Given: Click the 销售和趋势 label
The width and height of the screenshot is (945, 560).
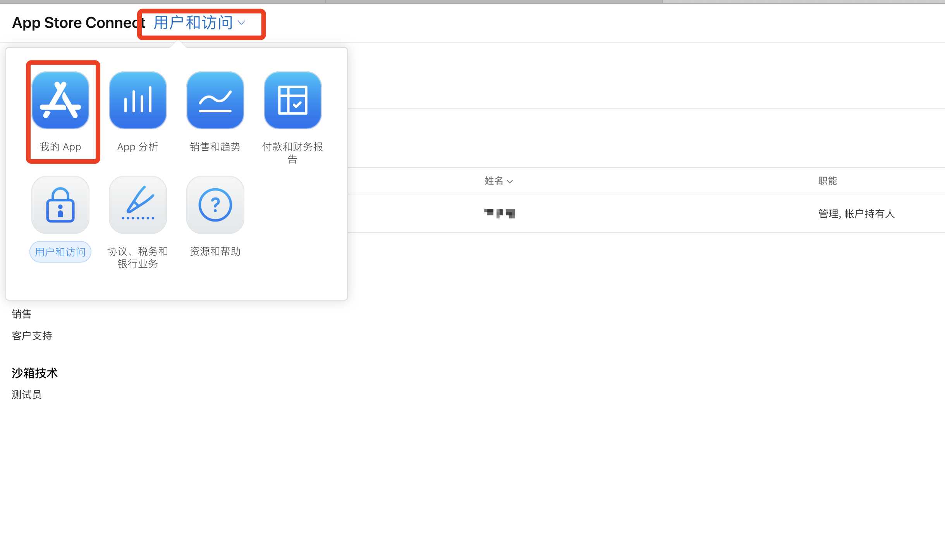Looking at the screenshot, I should tap(215, 147).
